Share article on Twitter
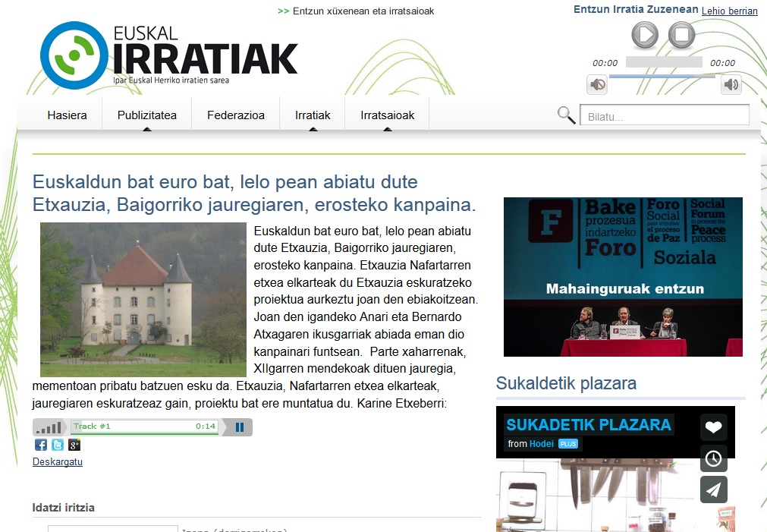 point(58,445)
